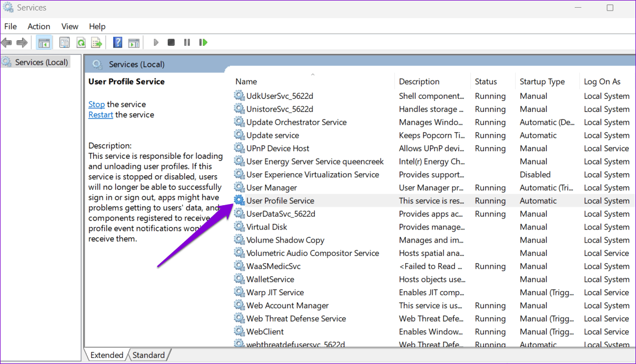Image resolution: width=636 pixels, height=364 pixels.
Task: Click the gear icon beside User Profile Service
Action: coord(239,200)
